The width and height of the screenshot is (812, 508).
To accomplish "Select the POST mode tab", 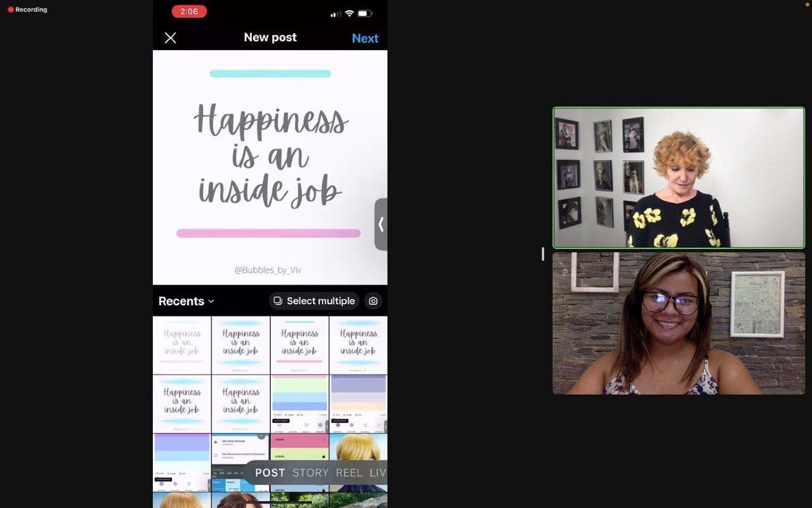I will pos(270,472).
